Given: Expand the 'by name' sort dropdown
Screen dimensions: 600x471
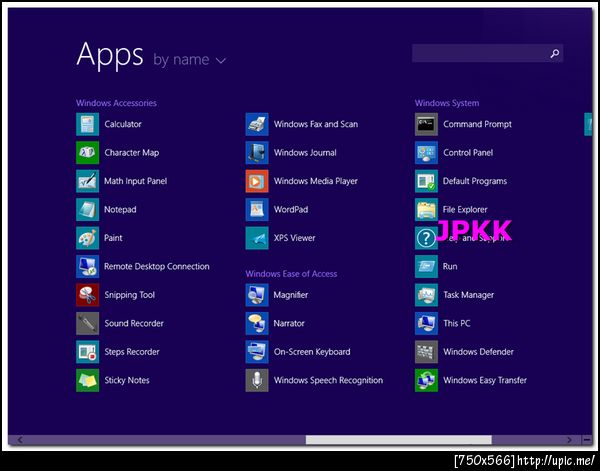Looking at the screenshot, I should pyautogui.click(x=189, y=60).
